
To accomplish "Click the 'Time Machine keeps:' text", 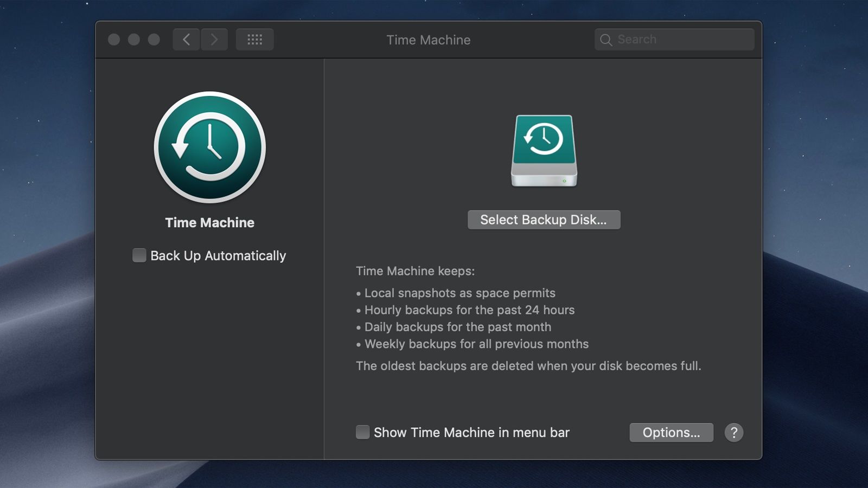I will click(x=415, y=271).
